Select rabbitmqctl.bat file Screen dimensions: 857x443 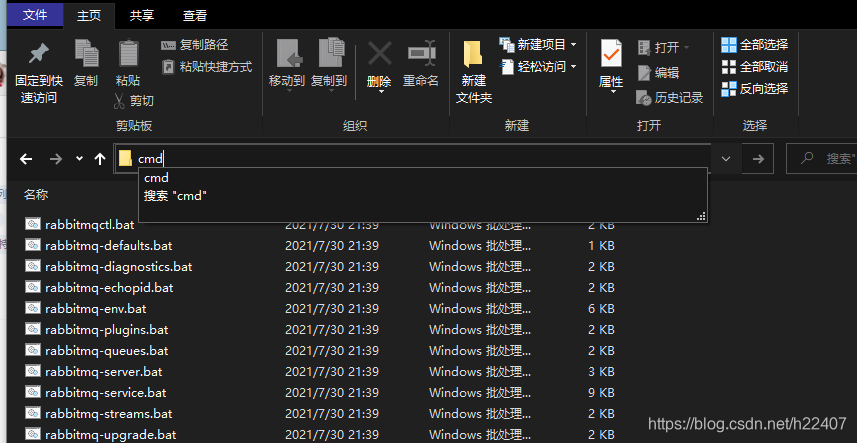point(90,225)
